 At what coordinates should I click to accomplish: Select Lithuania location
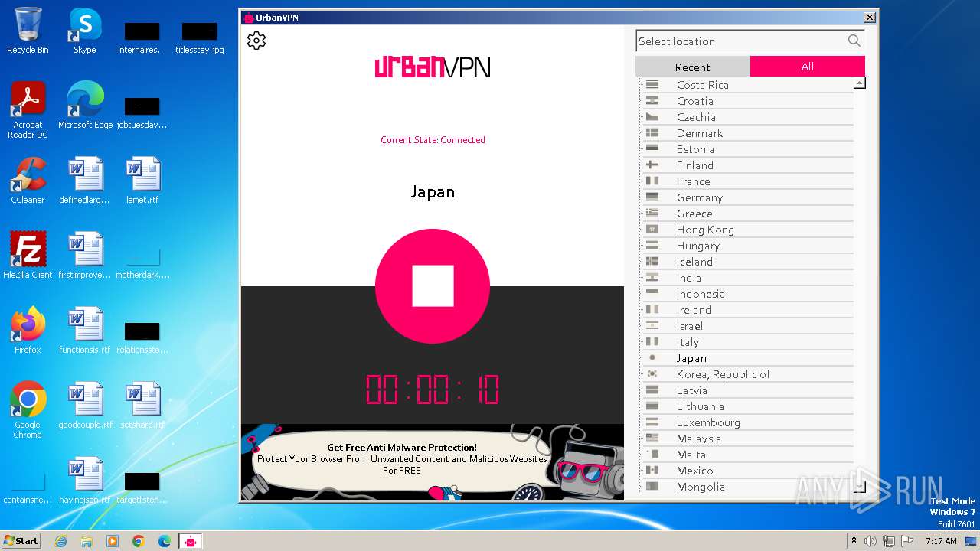point(746,406)
